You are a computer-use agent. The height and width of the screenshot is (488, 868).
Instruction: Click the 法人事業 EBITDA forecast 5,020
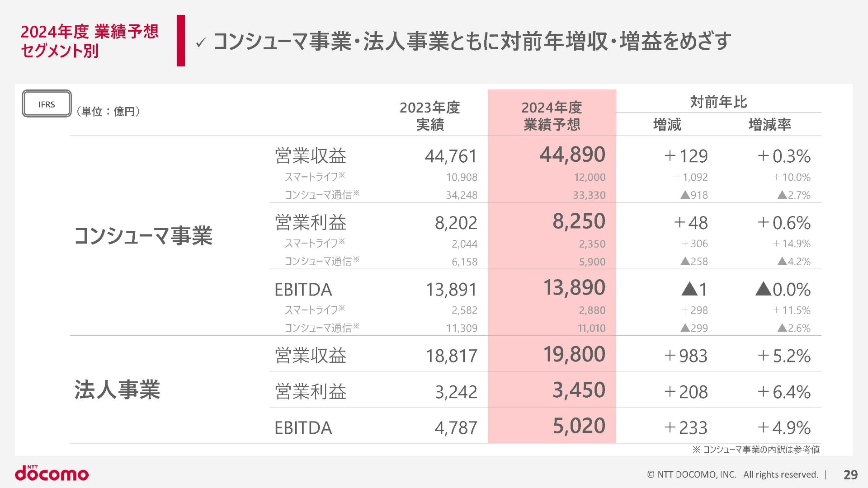coord(579,426)
